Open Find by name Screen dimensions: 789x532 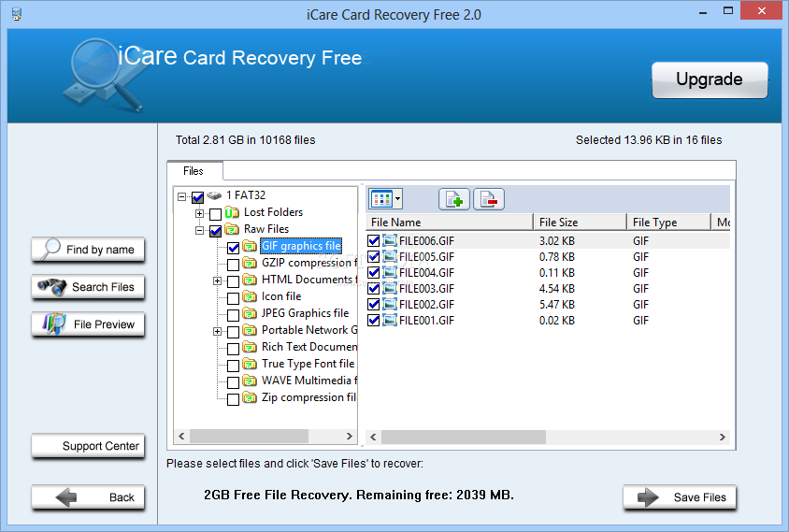click(88, 250)
